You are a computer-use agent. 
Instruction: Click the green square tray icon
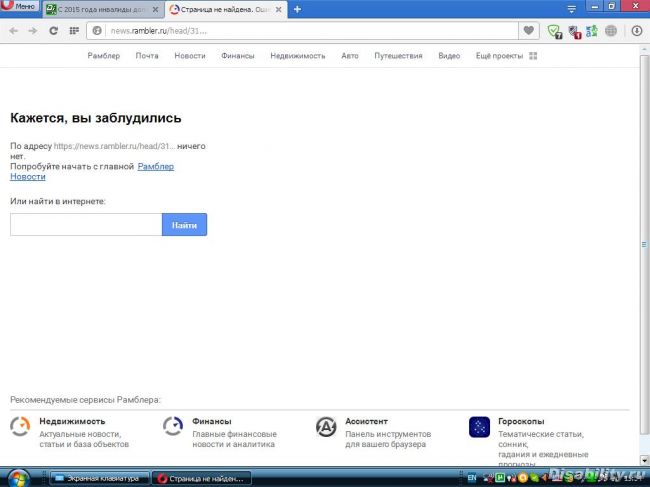(x=500, y=478)
